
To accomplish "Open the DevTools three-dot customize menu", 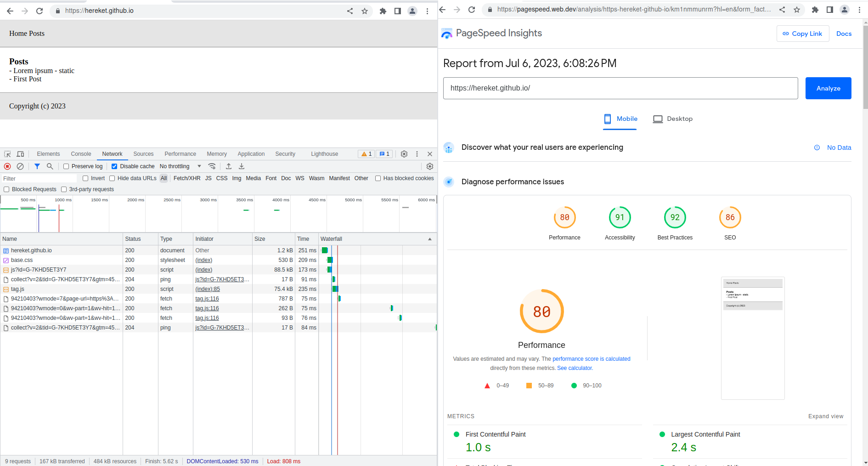I will (x=417, y=154).
